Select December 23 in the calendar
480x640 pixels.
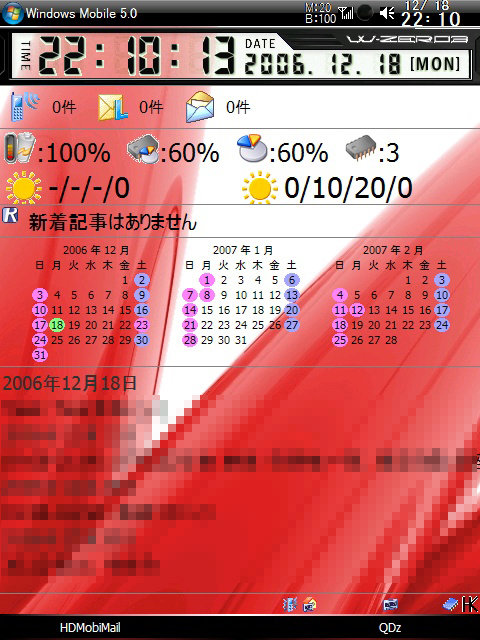142,325
